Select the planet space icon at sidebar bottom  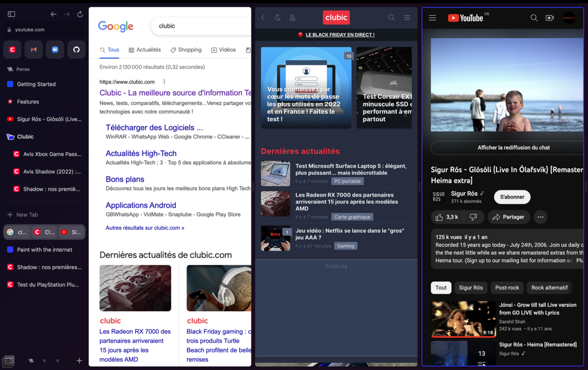click(31, 361)
